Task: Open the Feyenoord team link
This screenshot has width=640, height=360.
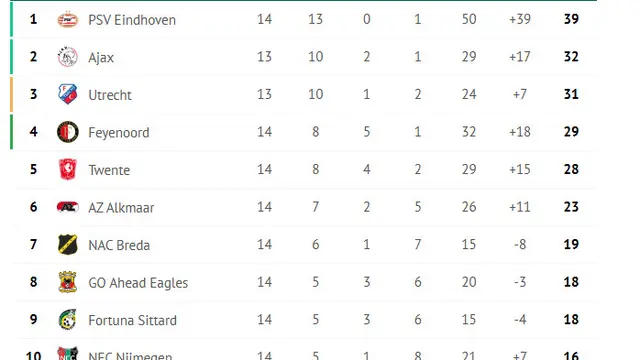Action: 119,133
